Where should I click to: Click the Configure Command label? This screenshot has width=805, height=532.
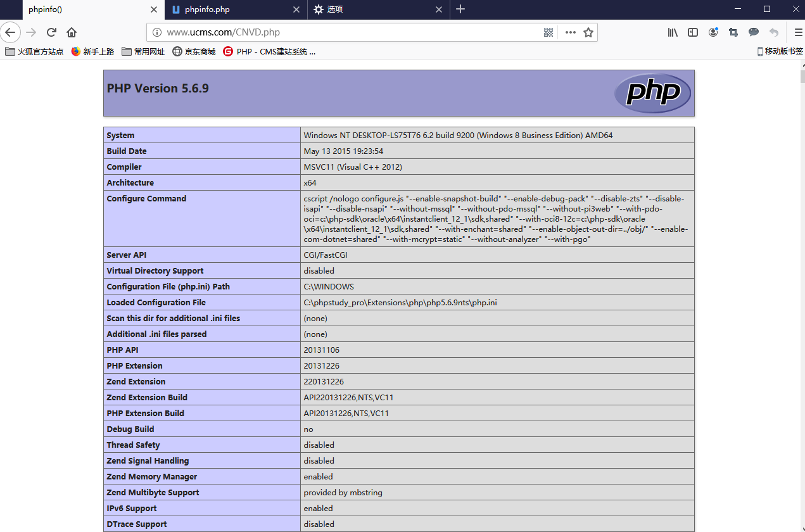146,198
